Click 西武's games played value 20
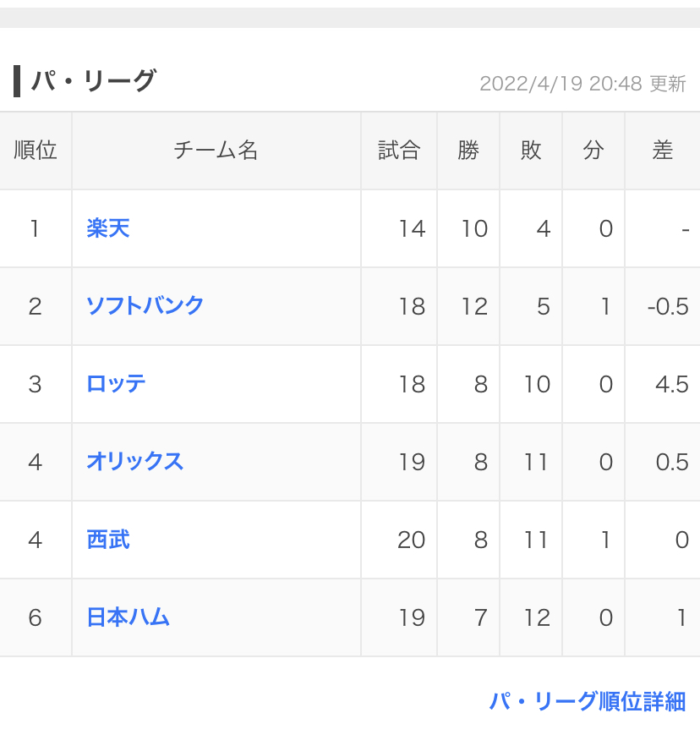700x746 pixels. point(411,540)
